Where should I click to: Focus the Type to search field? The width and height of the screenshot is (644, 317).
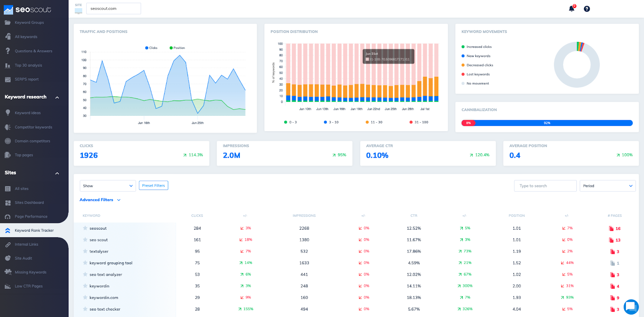point(545,186)
